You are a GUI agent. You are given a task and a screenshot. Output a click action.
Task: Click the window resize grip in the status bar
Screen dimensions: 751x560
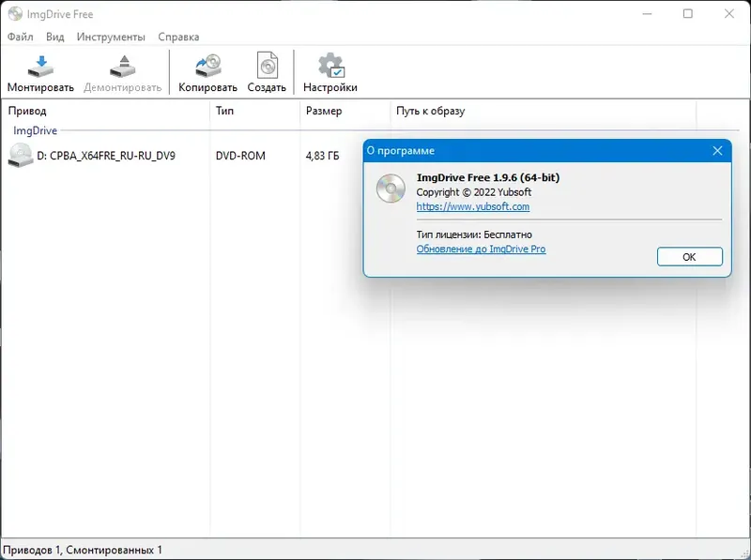743,552
